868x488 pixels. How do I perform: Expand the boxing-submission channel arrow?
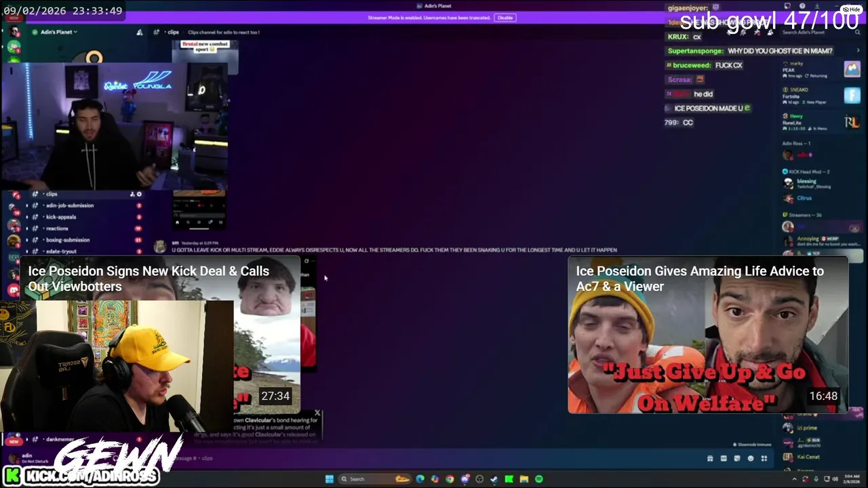(x=27, y=240)
